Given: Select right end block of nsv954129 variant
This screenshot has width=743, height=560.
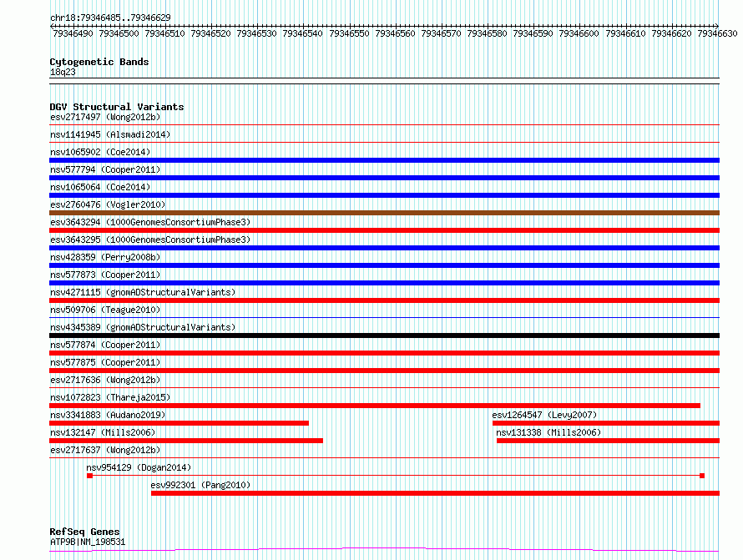Looking at the screenshot, I should [x=702, y=476].
